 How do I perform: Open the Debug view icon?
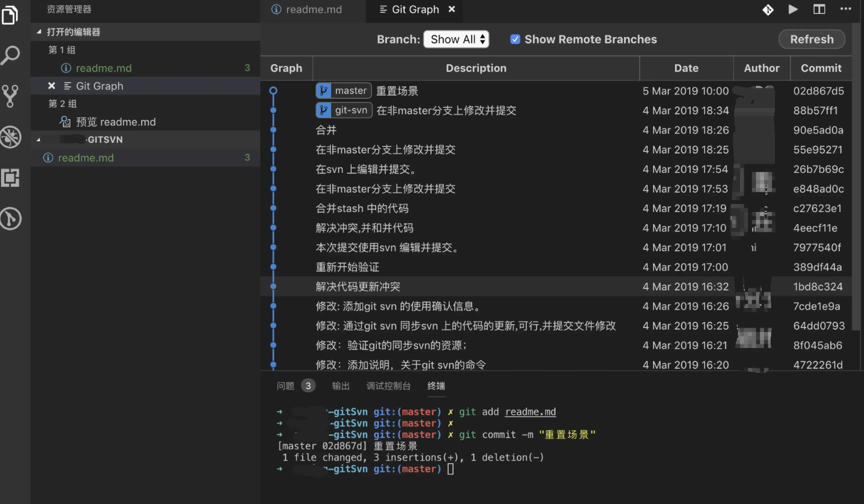click(10, 137)
